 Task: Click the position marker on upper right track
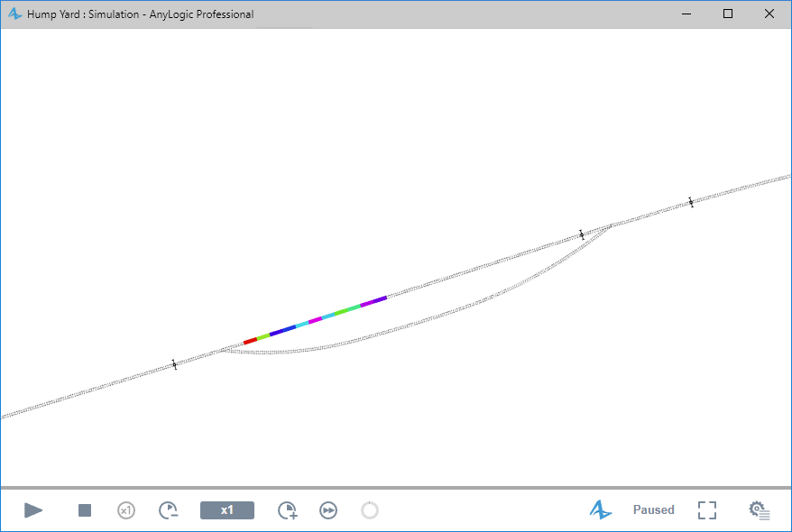tap(690, 202)
